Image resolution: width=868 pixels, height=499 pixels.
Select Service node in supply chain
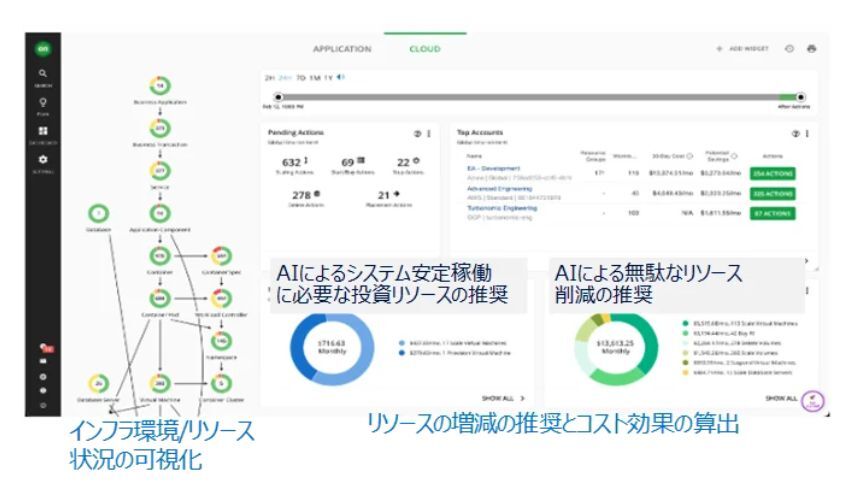coord(160,171)
